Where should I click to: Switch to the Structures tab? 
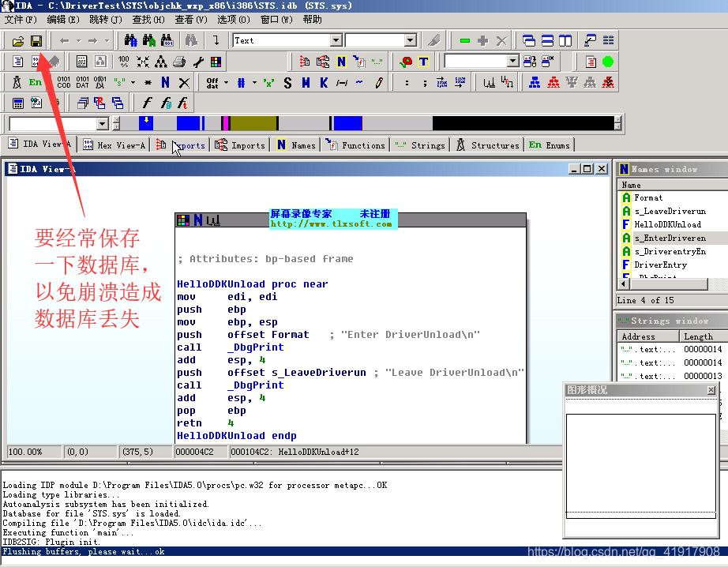(487, 145)
